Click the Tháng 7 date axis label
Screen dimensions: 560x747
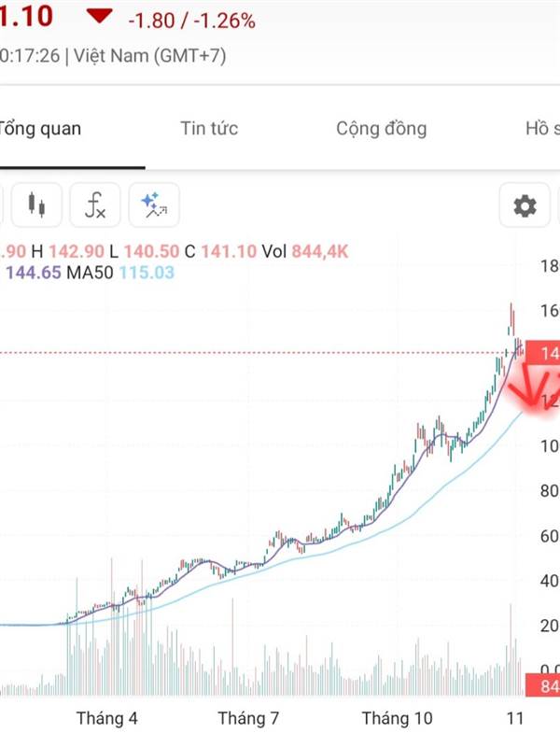[x=249, y=718]
